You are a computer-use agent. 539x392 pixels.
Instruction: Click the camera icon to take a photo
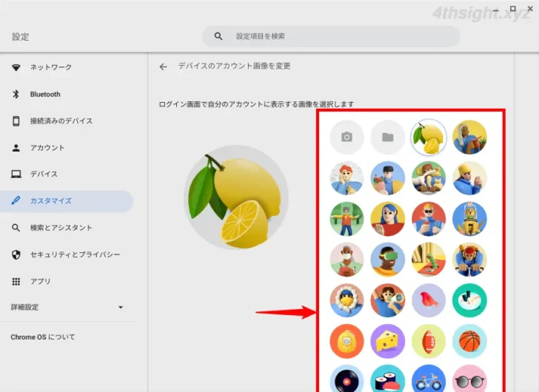point(346,138)
